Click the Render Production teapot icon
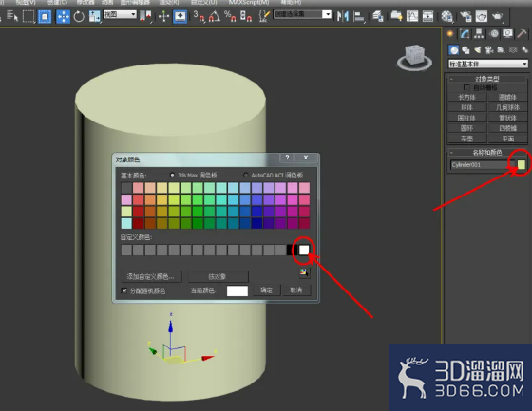 pos(497,16)
